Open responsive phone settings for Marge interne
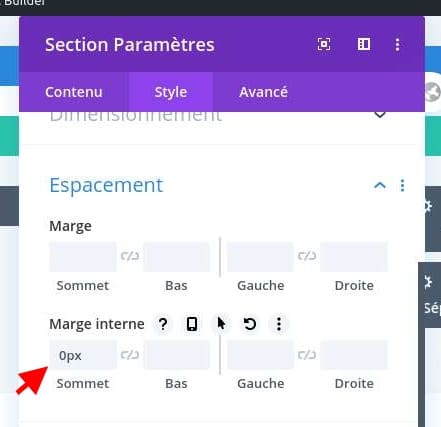This screenshot has width=441, height=427. pos(192,324)
